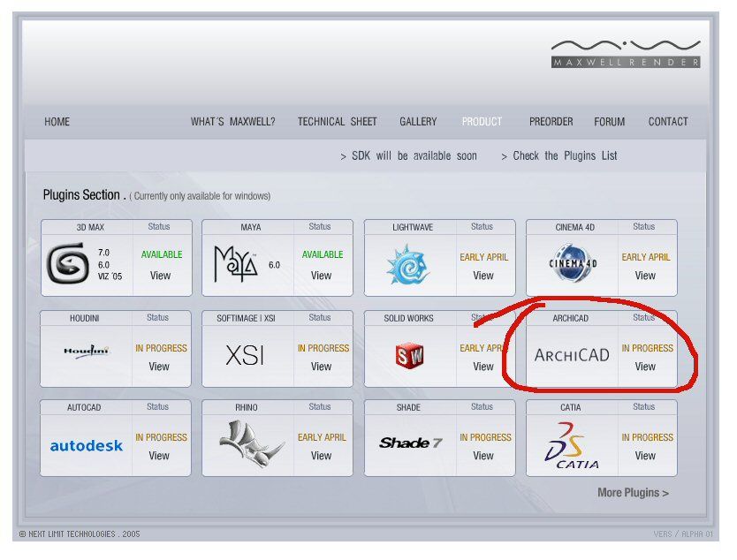Image resolution: width=737 pixels, height=560 pixels.
Task: Click the XSI logo
Action: pos(245,355)
